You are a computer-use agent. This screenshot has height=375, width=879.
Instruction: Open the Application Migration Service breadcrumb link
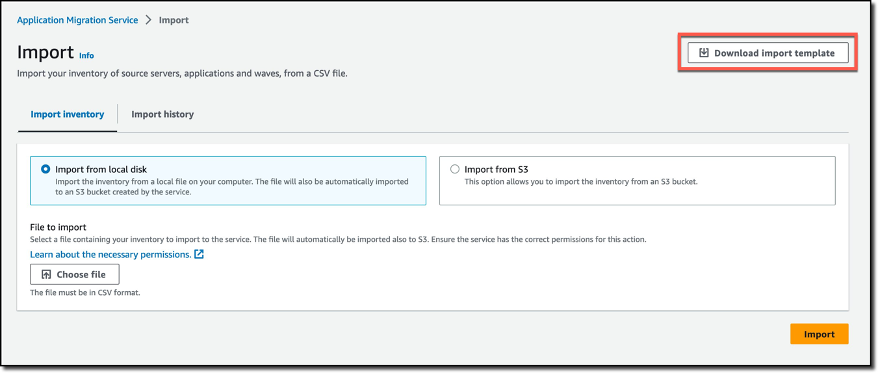pos(77,20)
